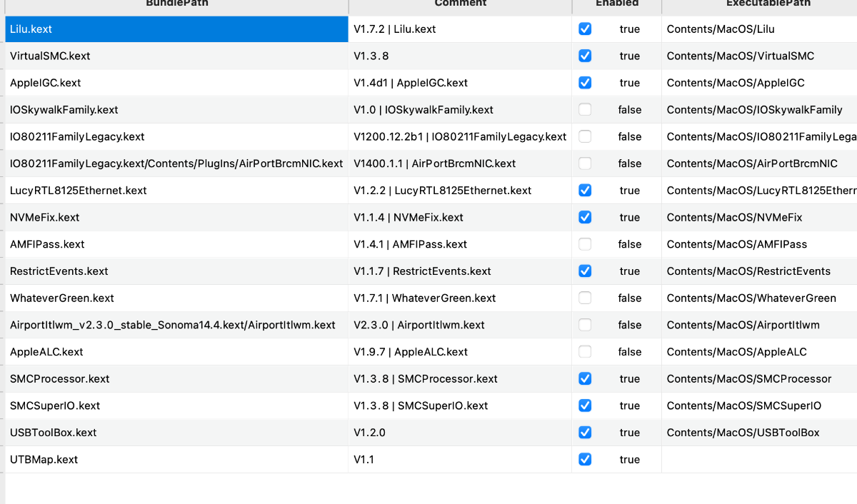
Task: Click the Contents/MacOS/AppleIGC executable path cell
Action: (758, 83)
